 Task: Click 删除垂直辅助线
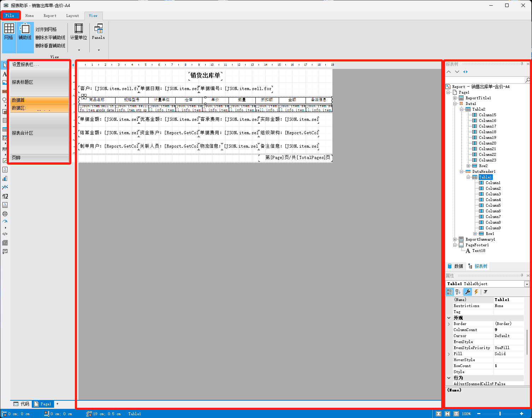[50, 46]
